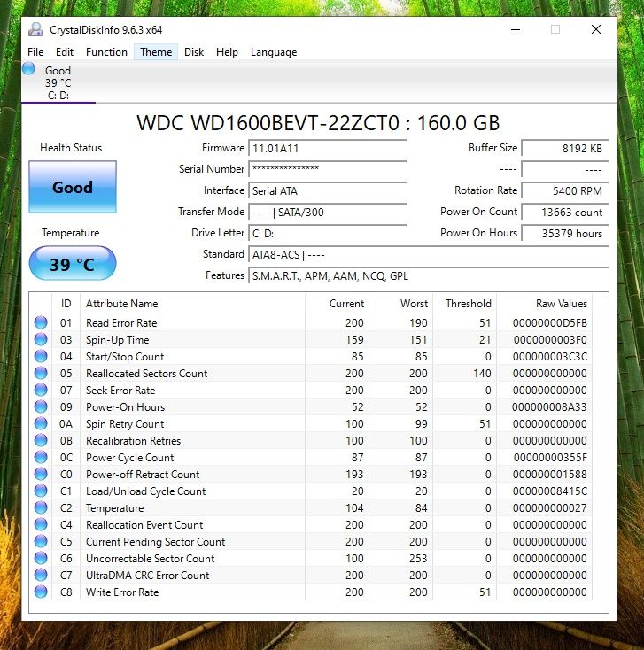The height and width of the screenshot is (650, 644).
Task: Minimize the CrystalDiskInfo window
Action: [x=516, y=29]
